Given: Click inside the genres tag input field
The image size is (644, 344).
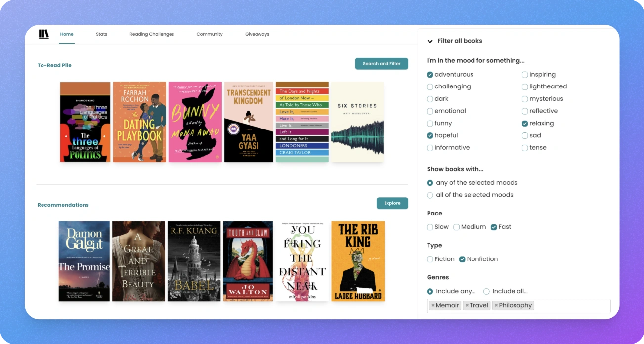Looking at the screenshot, I should [x=572, y=306].
